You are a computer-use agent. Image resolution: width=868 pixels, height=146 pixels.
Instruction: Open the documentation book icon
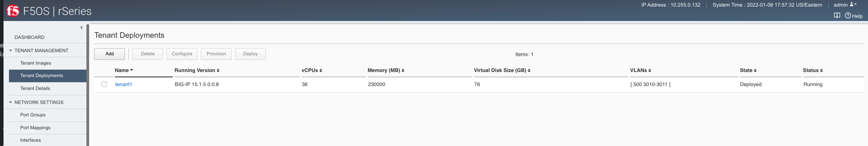pyautogui.click(x=837, y=16)
